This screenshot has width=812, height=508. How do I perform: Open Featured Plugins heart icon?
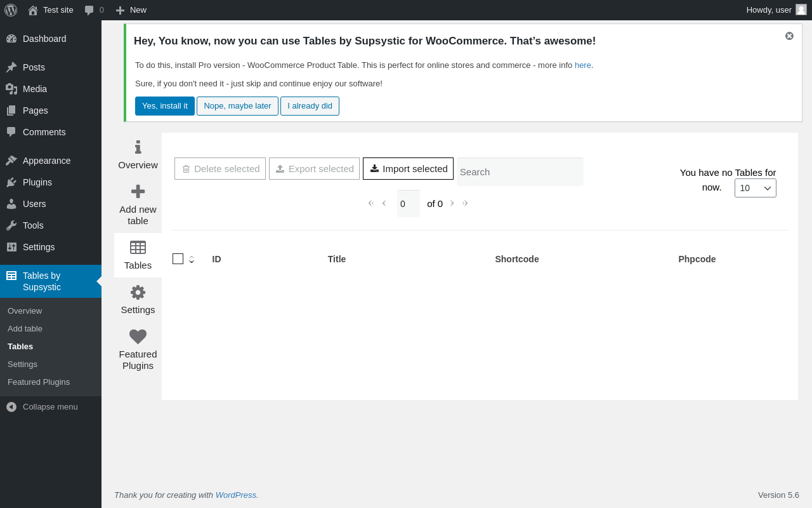point(138,337)
